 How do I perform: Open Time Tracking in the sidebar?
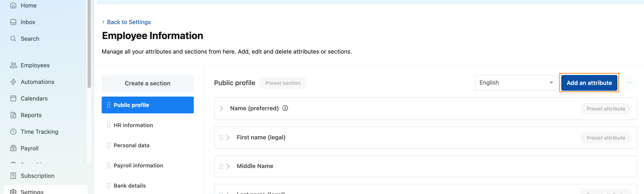pyautogui.click(x=39, y=132)
